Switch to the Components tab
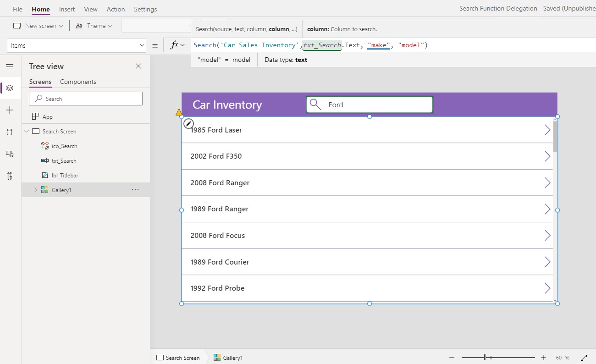Image resolution: width=596 pixels, height=364 pixels. click(78, 82)
